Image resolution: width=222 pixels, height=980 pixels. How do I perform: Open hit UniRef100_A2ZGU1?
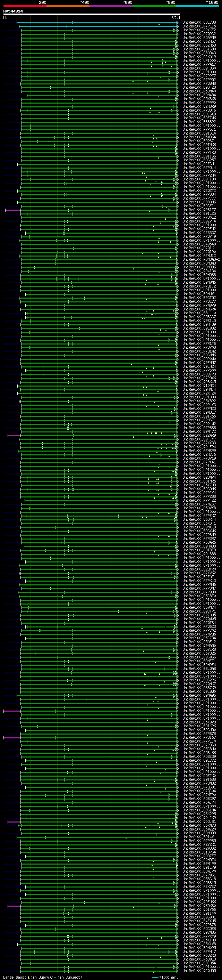pos(199,164)
